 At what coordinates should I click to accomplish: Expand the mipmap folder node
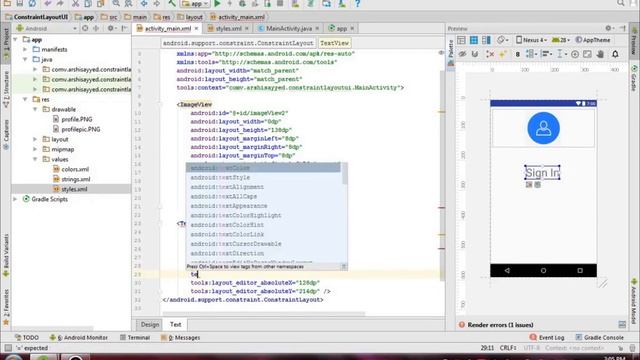(x=35, y=149)
